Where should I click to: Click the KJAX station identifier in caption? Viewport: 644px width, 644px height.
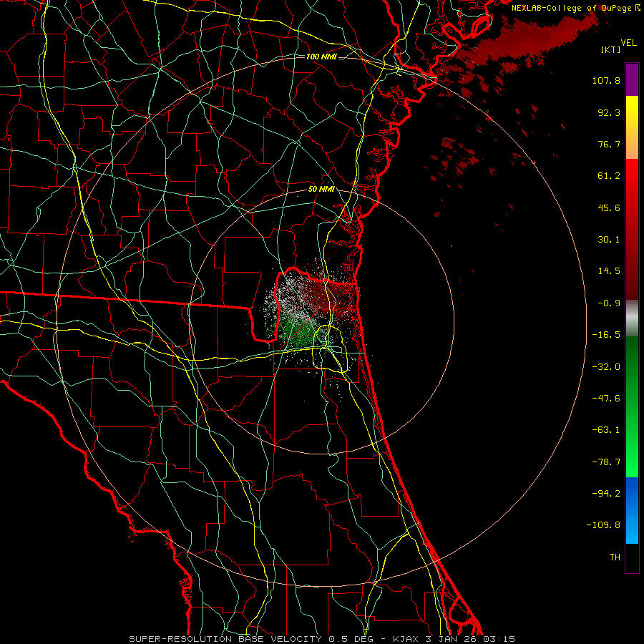[405, 639]
